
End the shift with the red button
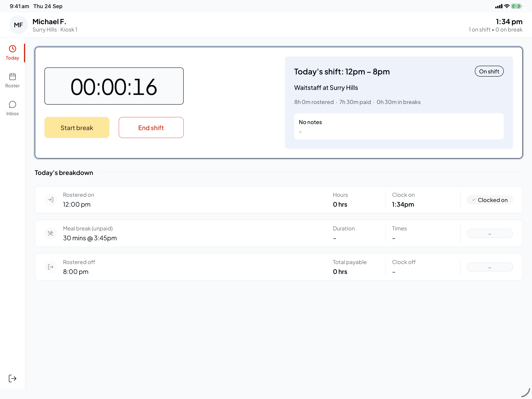click(151, 127)
